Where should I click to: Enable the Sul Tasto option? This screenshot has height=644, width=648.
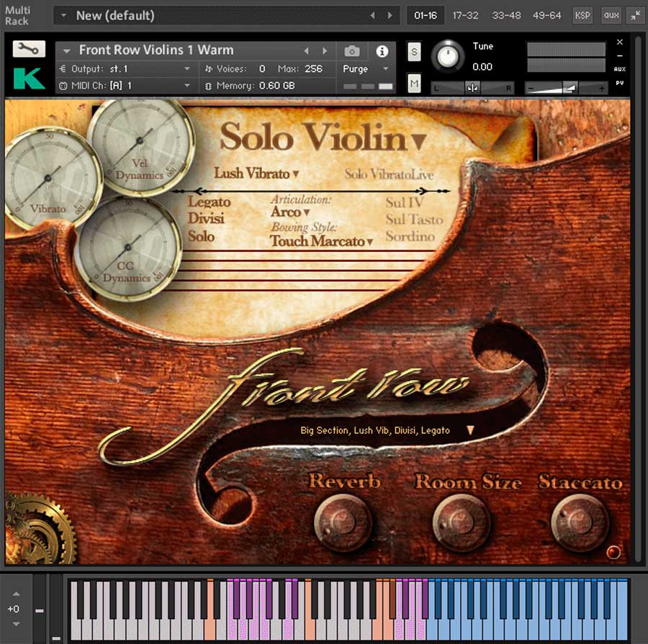click(414, 219)
